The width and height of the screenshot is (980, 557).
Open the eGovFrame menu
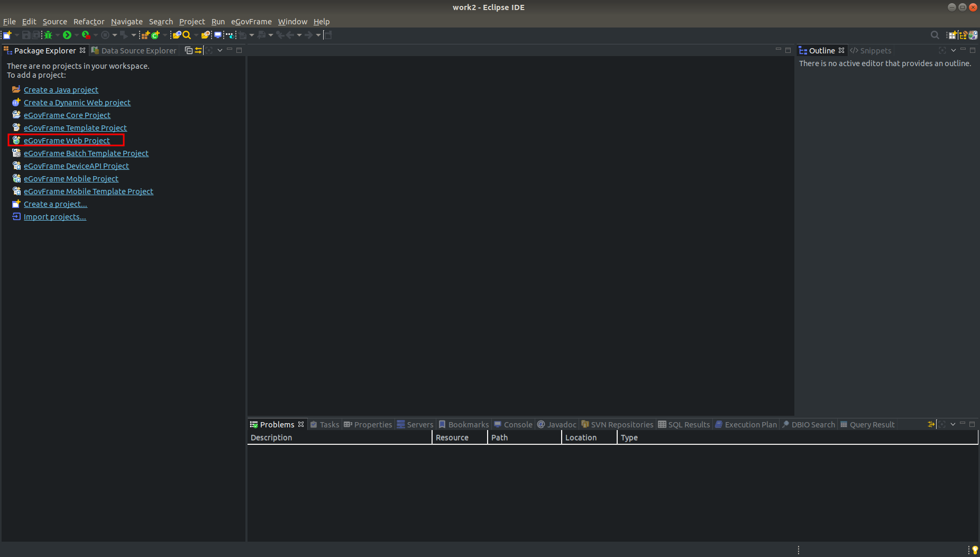coord(251,22)
